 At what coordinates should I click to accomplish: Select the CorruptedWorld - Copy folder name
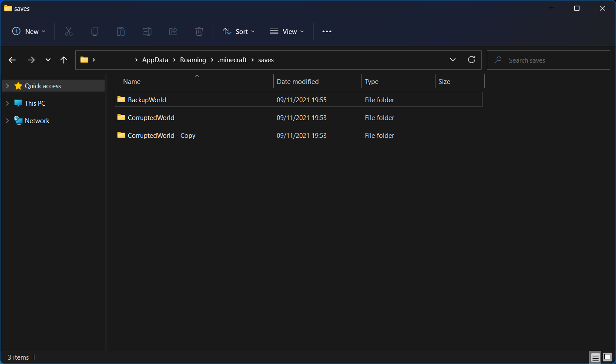pyautogui.click(x=161, y=135)
